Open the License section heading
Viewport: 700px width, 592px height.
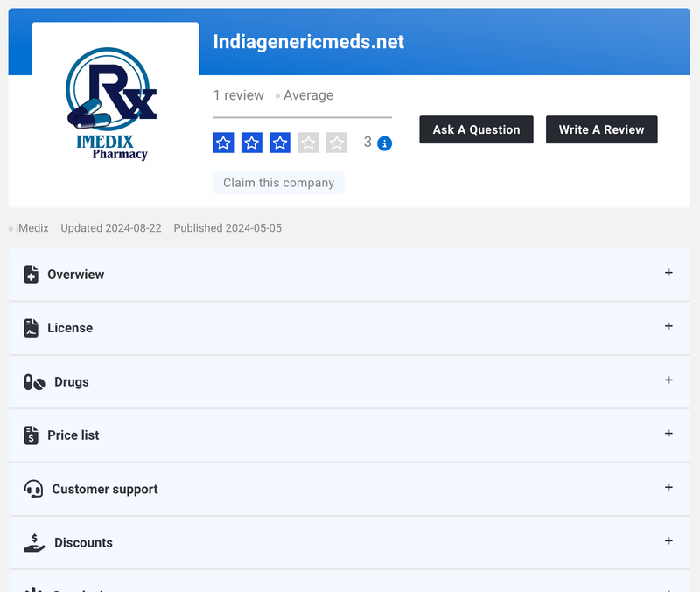click(70, 328)
